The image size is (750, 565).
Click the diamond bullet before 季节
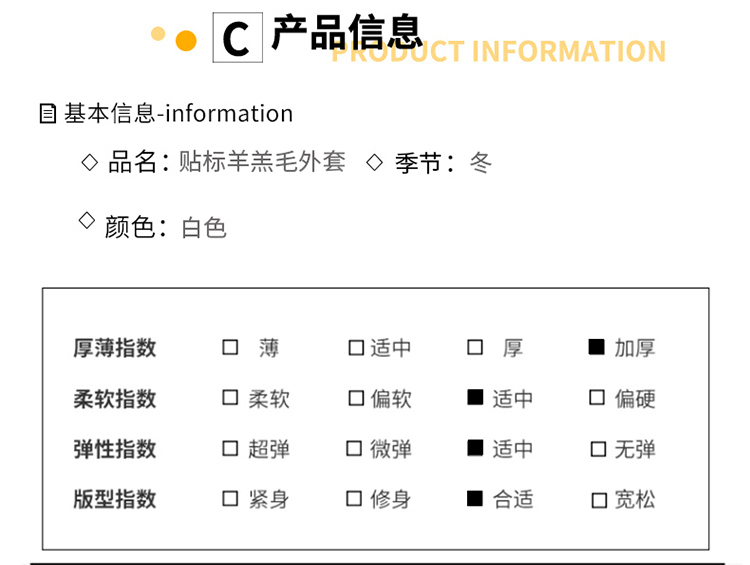point(375,161)
